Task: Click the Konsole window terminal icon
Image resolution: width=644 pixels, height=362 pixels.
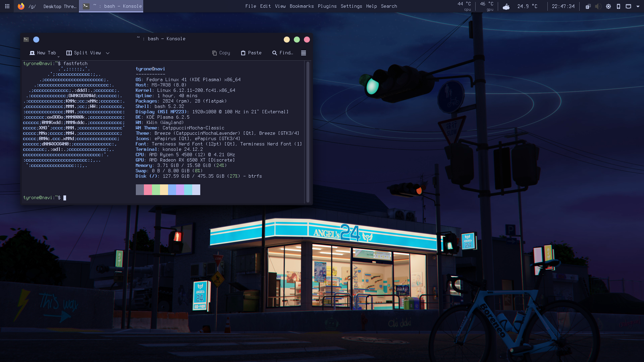Action: click(x=26, y=40)
